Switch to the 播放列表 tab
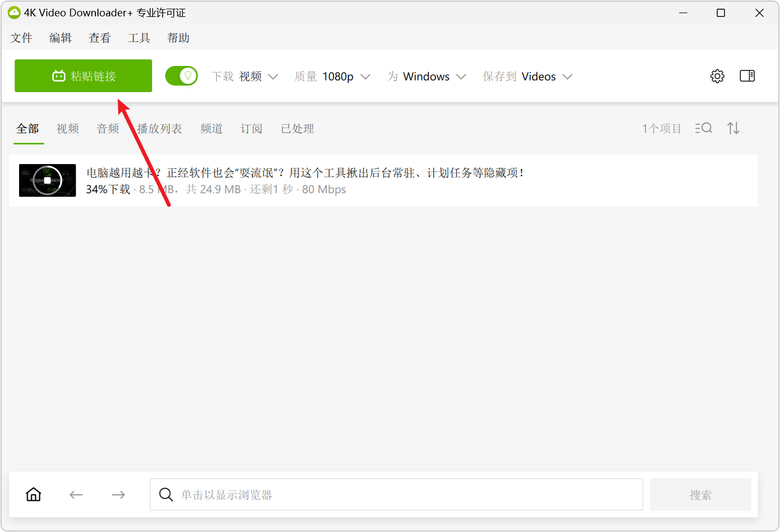The image size is (780, 532). (159, 129)
